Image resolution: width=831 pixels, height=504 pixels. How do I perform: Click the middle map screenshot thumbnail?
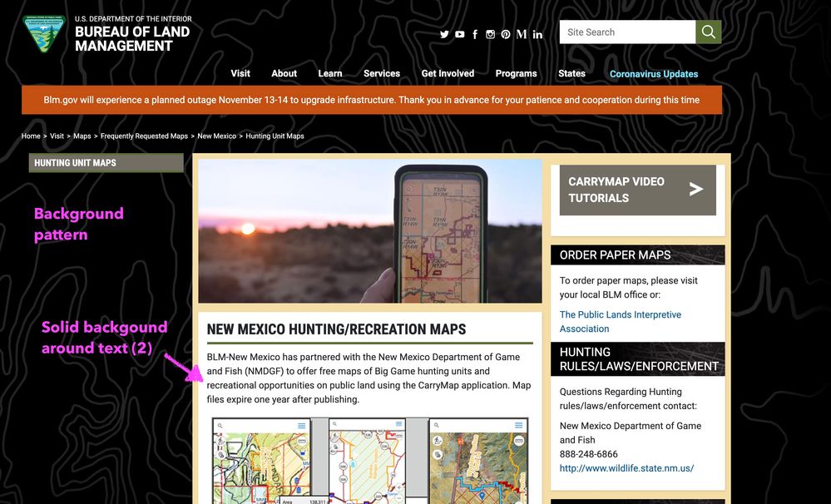[367, 461]
